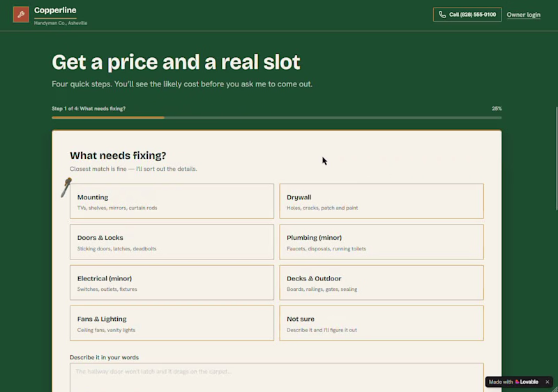Click the 'What needs fixing?' card heading

[118, 156]
